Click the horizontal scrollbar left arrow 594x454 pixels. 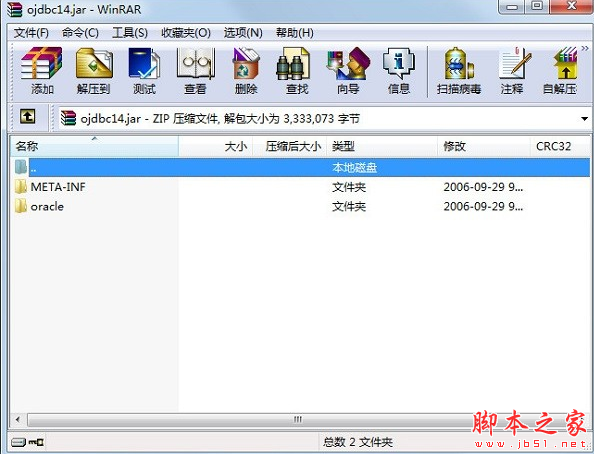click(x=18, y=420)
